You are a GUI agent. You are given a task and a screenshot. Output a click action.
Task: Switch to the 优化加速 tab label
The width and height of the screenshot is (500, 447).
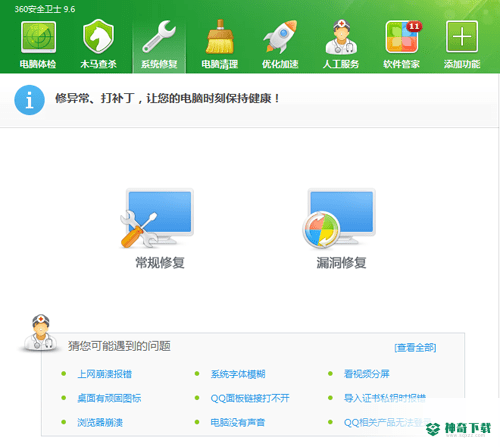pos(280,64)
